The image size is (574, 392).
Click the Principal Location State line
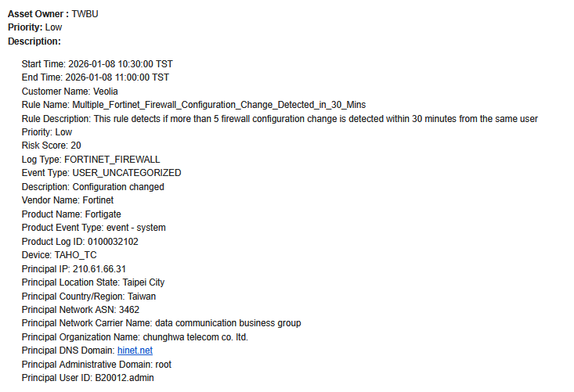pyautogui.click(x=93, y=282)
